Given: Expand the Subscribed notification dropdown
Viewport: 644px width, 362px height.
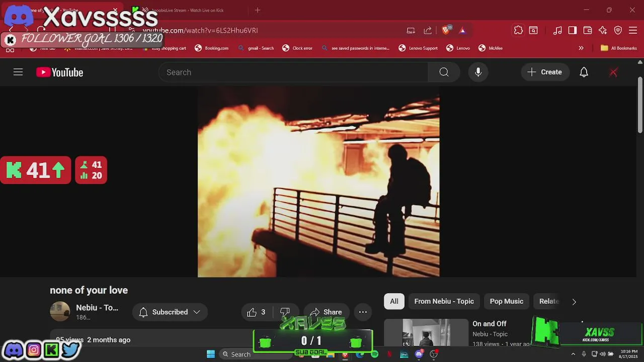Looking at the screenshot, I should [x=197, y=312].
